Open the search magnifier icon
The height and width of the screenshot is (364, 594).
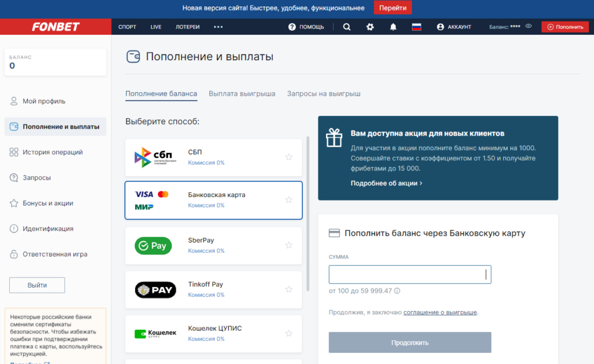[x=347, y=27]
